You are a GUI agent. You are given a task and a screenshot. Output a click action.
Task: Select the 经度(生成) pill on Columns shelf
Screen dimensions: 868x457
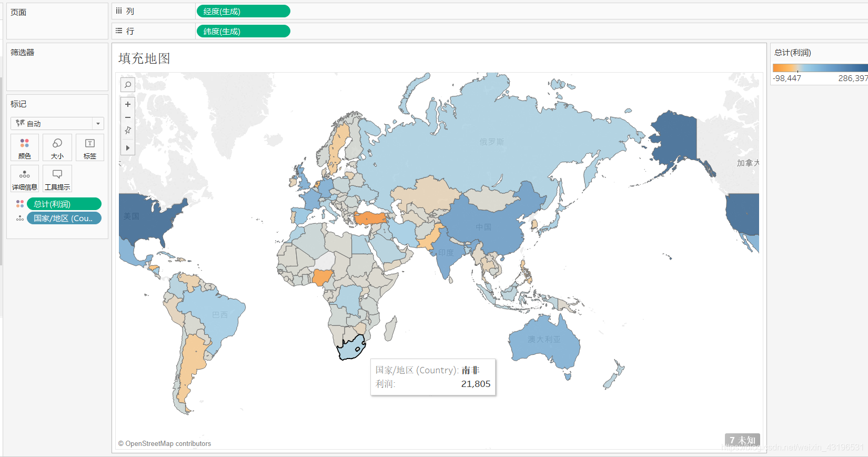pos(243,11)
